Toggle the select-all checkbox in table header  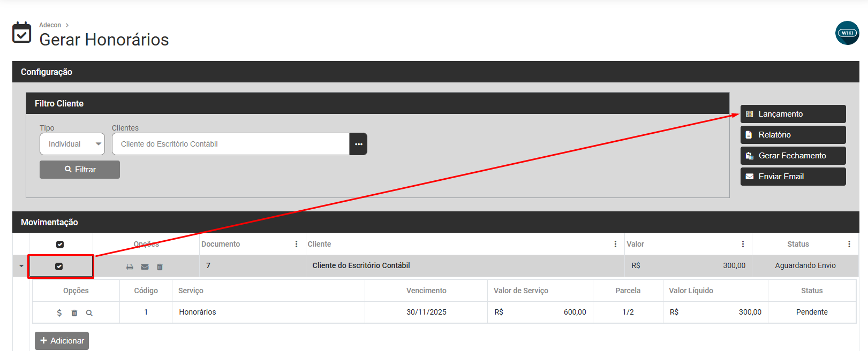coord(60,245)
